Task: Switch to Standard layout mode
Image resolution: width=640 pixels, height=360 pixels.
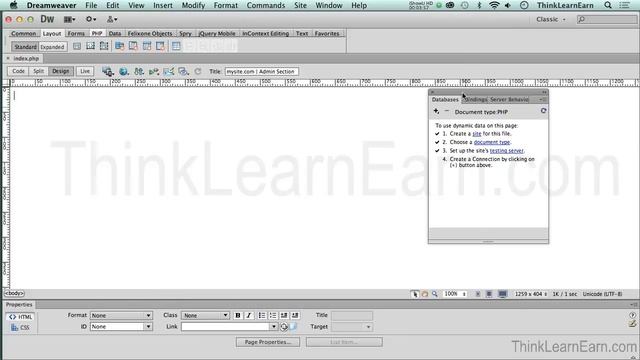Action: [x=25, y=47]
